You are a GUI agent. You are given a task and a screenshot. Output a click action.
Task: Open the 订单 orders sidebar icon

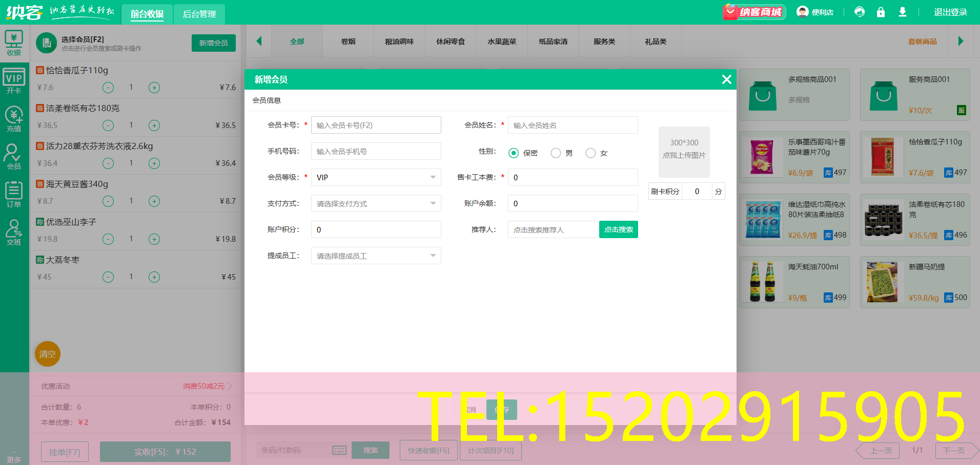click(14, 195)
